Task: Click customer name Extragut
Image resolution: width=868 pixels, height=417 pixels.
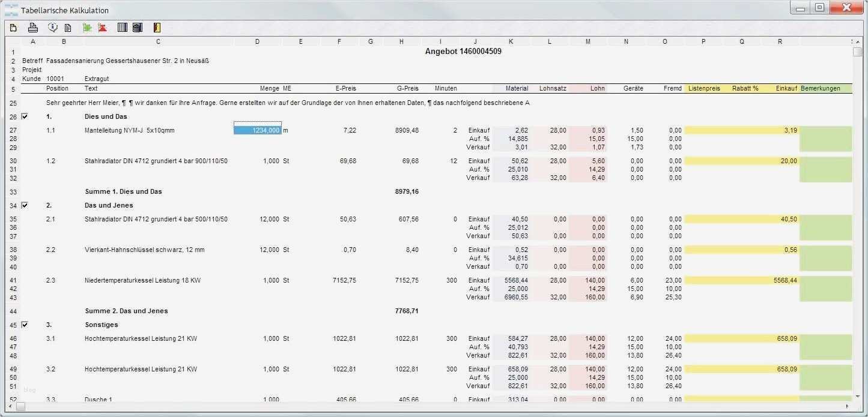Action: click(97, 79)
